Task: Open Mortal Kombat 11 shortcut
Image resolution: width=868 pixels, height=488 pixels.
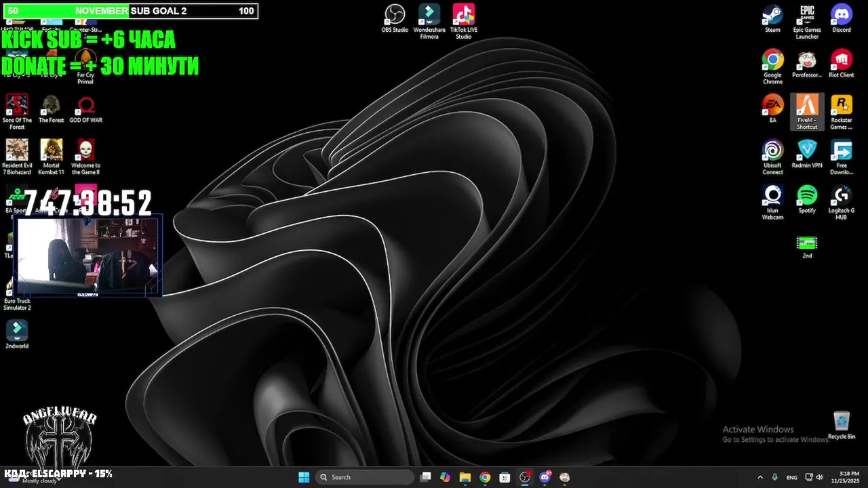Action: pos(52,157)
